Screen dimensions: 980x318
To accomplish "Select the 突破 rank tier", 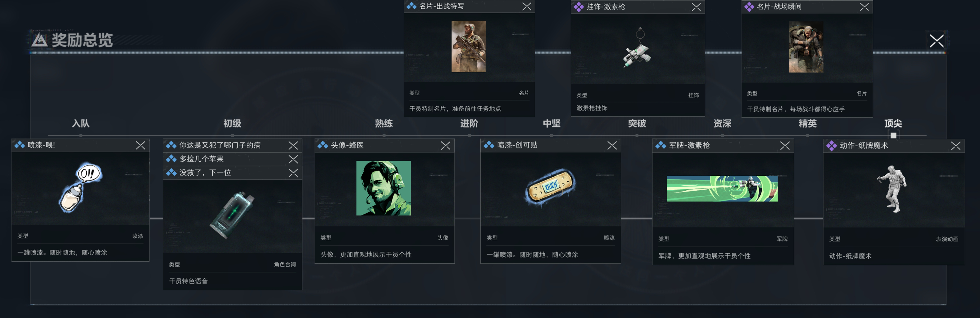I will click(x=637, y=123).
